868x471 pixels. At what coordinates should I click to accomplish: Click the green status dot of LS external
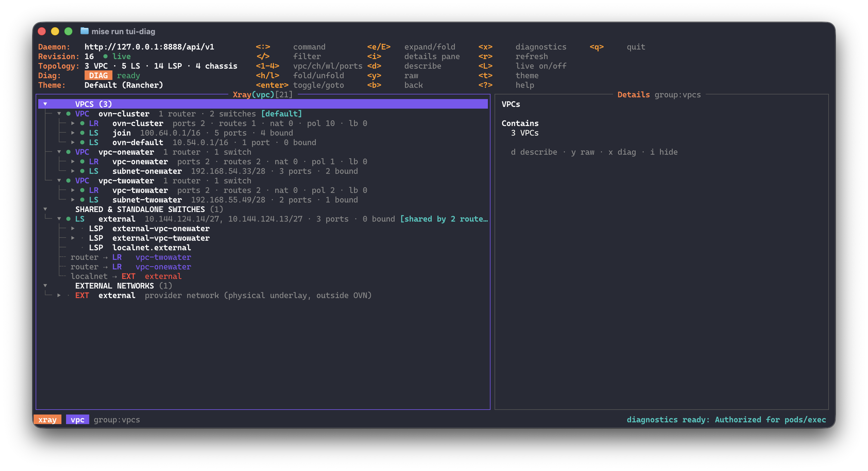tap(68, 219)
